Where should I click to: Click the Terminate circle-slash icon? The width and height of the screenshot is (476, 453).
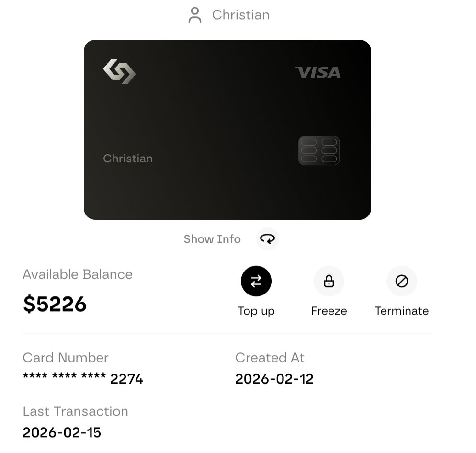(401, 281)
